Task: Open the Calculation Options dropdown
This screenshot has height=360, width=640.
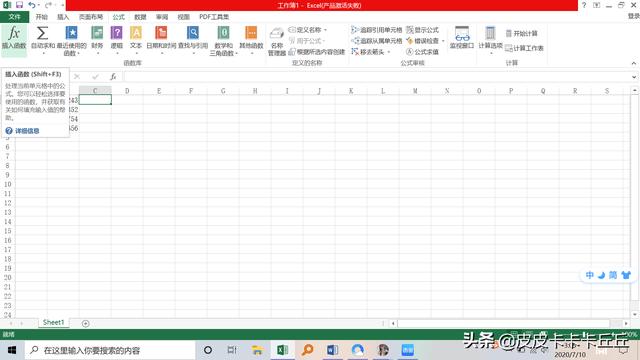Action: (490, 39)
